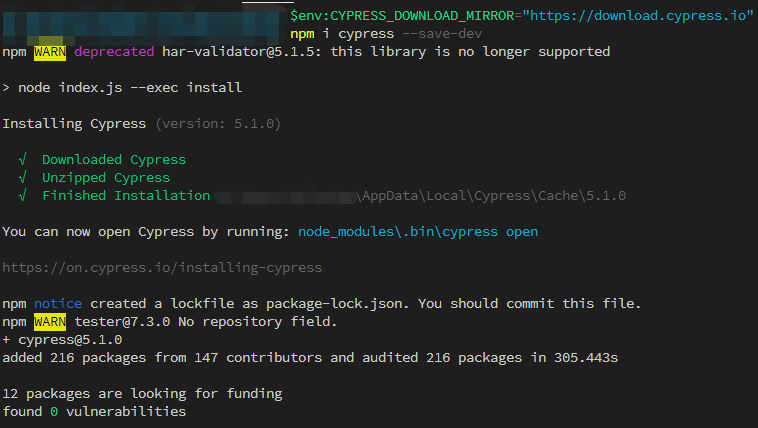Click the 'npm i cypress --save-dev' command
Screen dimensions: 758x428
pyautogui.click(x=386, y=34)
